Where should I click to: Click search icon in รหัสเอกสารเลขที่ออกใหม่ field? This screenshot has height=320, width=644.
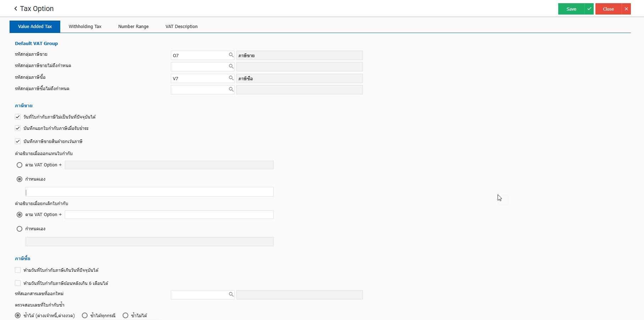click(x=231, y=294)
